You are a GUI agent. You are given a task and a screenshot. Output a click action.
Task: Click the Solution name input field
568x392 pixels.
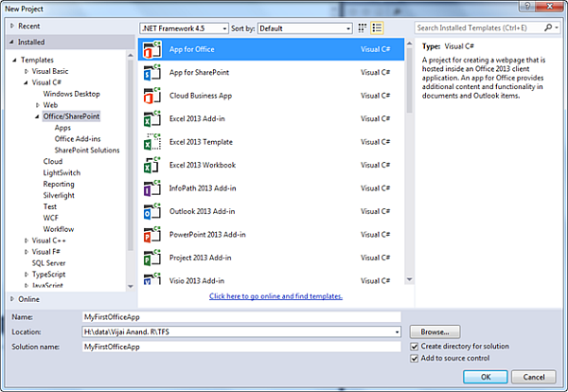[x=241, y=347]
